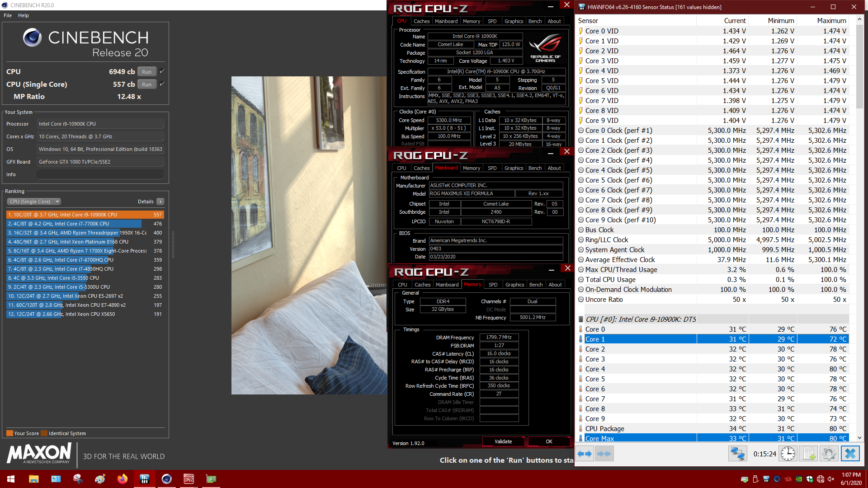The width and height of the screenshot is (868, 488).
Task: Click the rendered image preview in Cinebench
Action: coord(309,235)
